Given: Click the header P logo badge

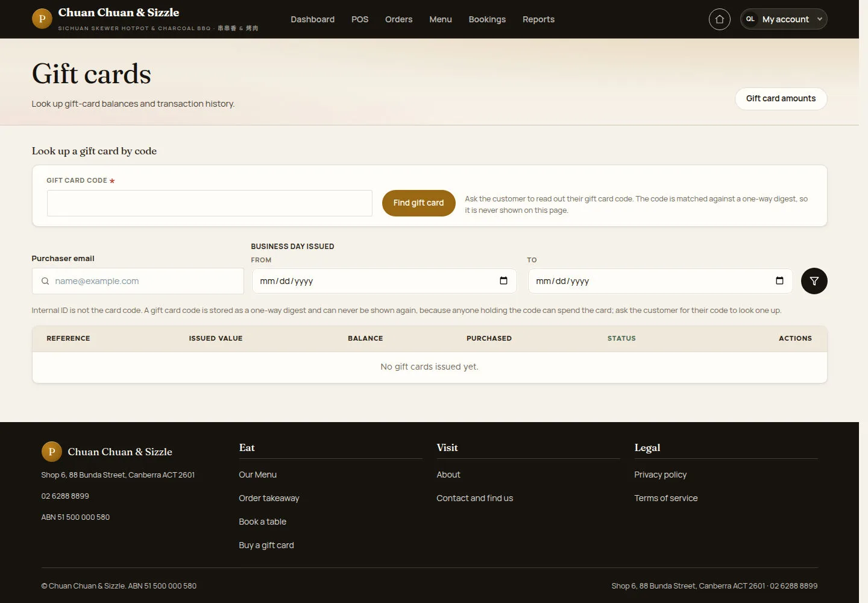Looking at the screenshot, I should tap(42, 19).
